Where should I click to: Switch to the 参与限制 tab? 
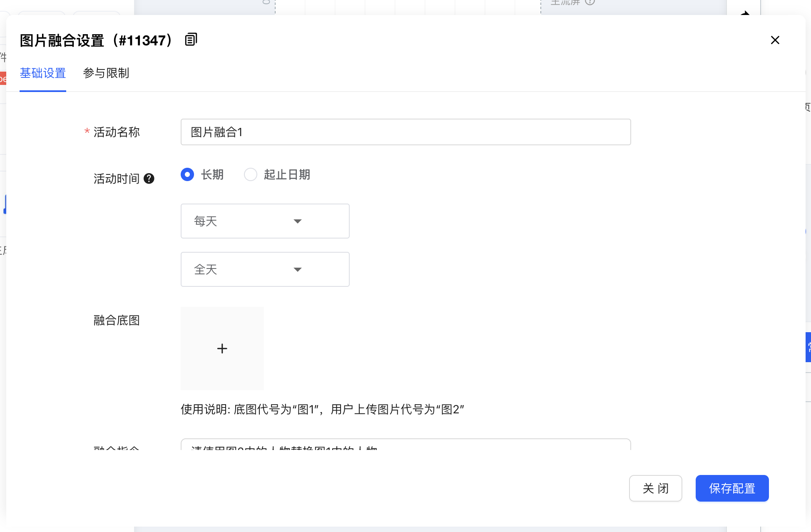(106, 73)
